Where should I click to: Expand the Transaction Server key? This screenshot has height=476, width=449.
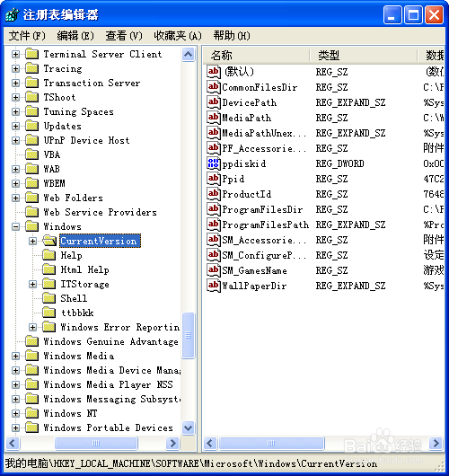pos(15,83)
